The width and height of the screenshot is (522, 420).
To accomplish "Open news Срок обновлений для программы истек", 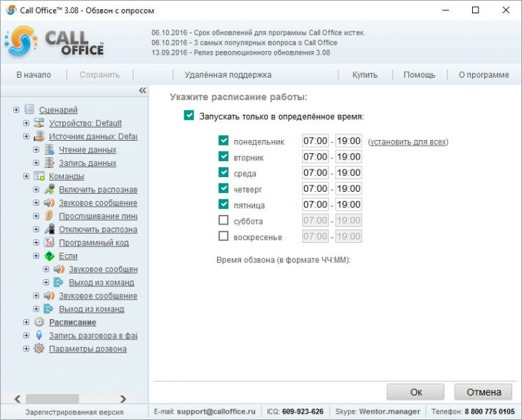I will (x=259, y=33).
